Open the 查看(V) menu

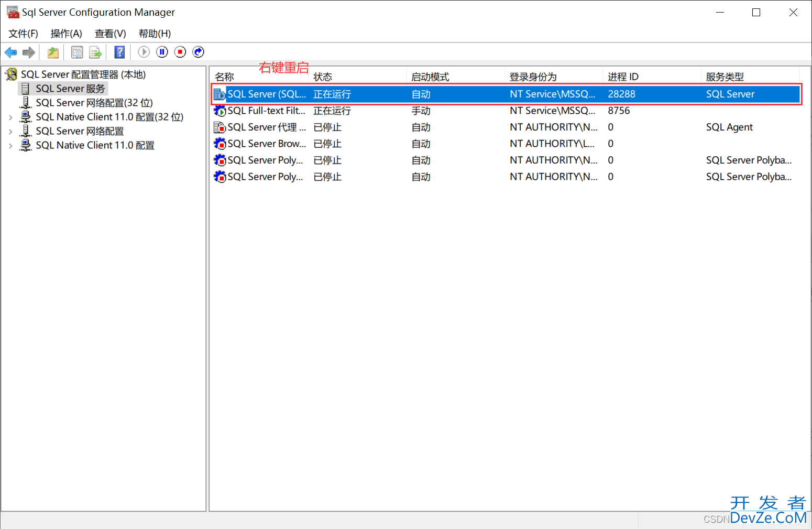click(x=110, y=34)
